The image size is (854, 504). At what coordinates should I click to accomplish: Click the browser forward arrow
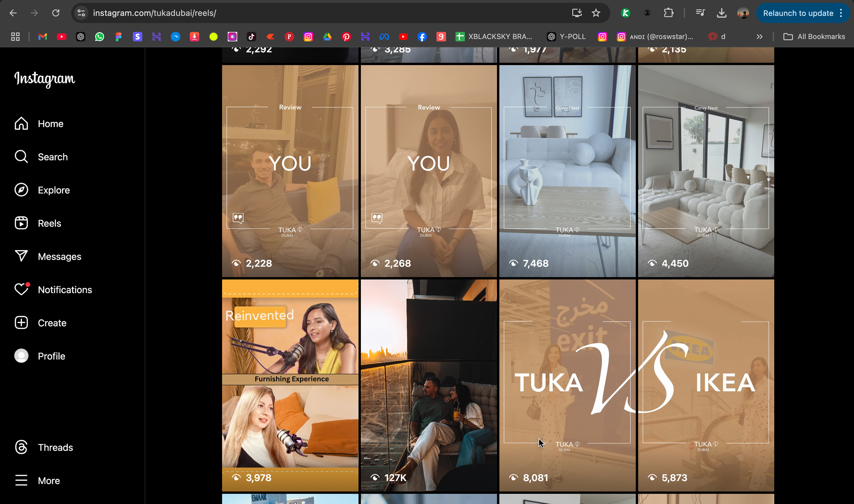tap(34, 13)
